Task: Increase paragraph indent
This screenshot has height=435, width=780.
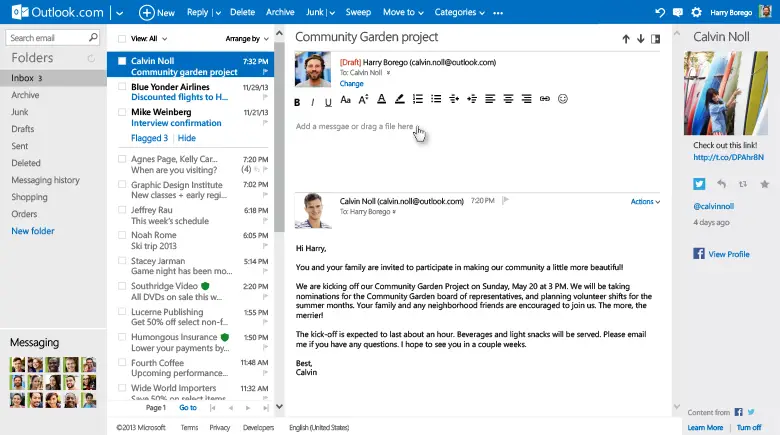Action: (472, 99)
